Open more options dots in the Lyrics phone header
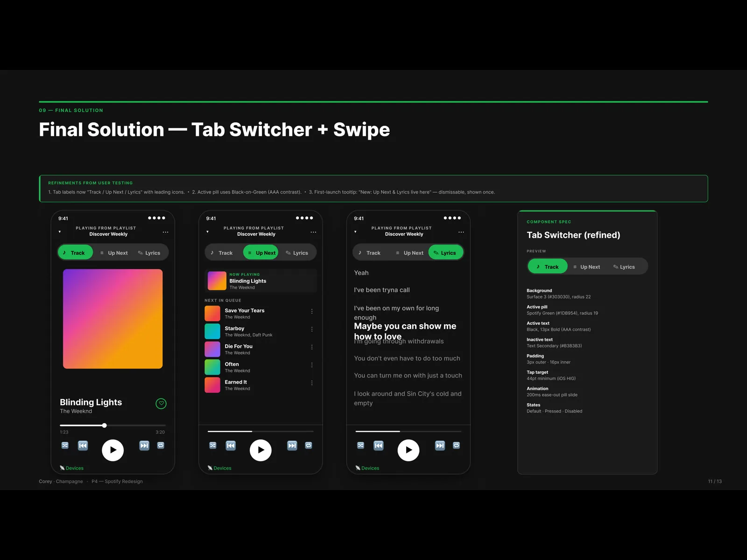 point(461,232)
